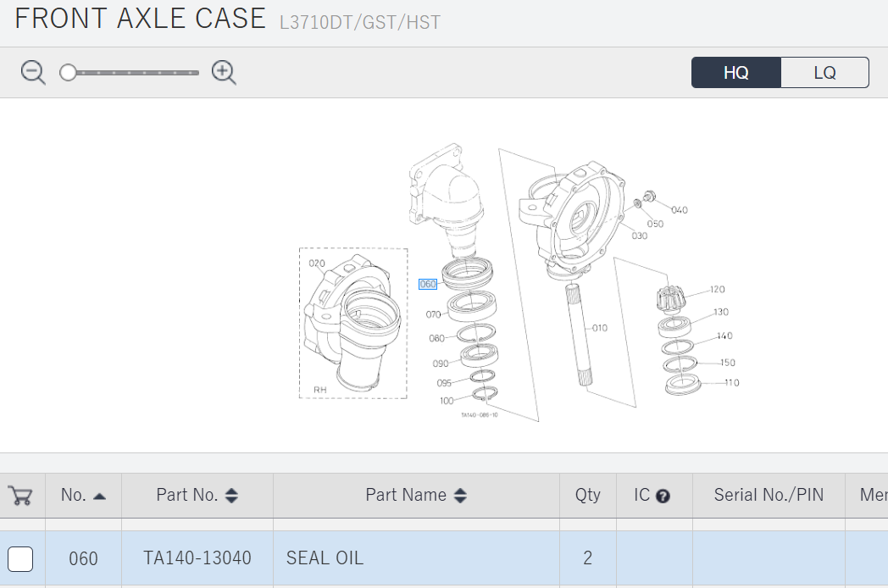Click callout 020 on the RH case
The width and height of the screenshot is (888, 588).
click(x=317, y=263)
